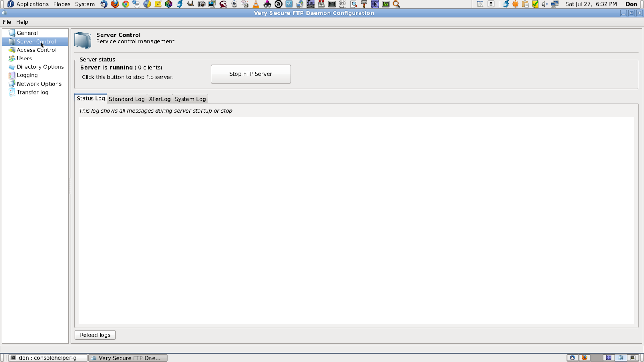The width and height of the screenshot is (644, 362).
Task: Open the System menu
Action: point(85,4)
